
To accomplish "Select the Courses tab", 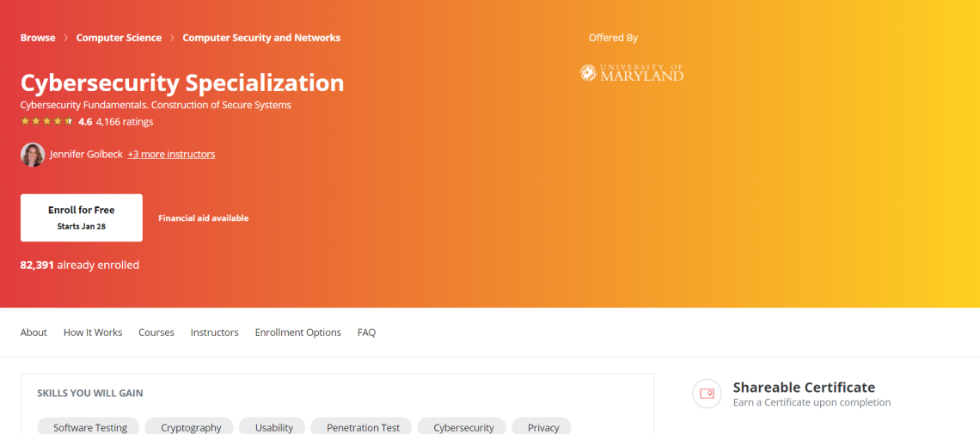I will click(156, 333).
